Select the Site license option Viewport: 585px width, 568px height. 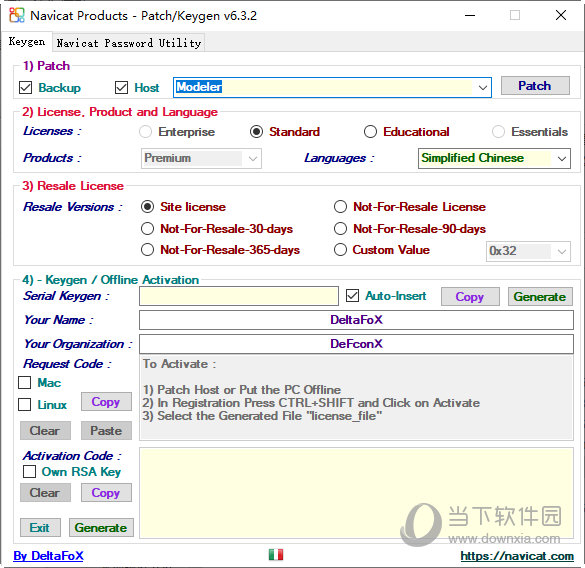tap(147, 207)
